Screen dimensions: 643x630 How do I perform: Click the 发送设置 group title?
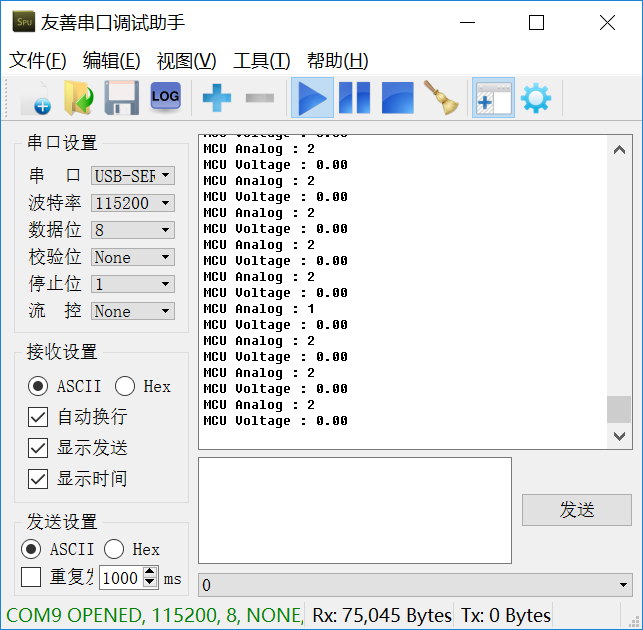[62, 522]
